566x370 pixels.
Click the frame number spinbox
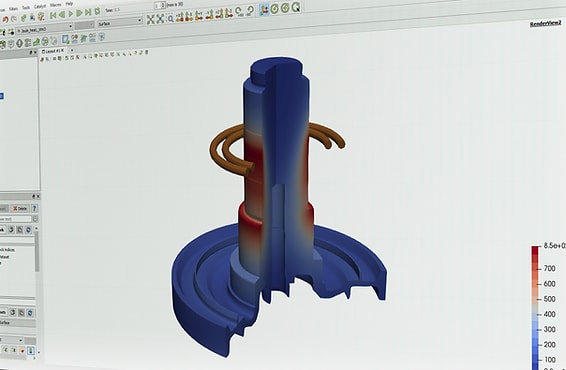click(160, 5)
